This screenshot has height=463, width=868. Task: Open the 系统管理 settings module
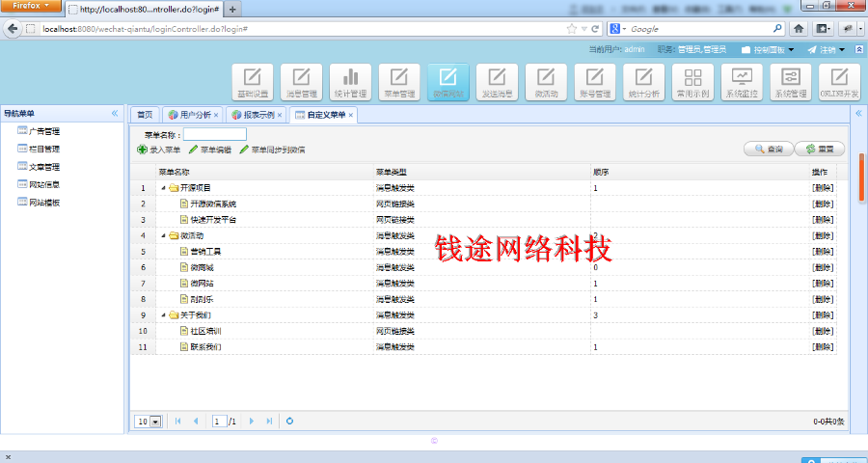click(x=791, y=82)
